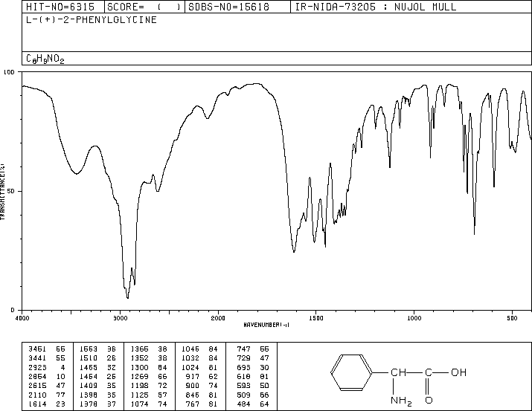The height and width of the screenshot is (411, 532).
Task: Click the IR-NIDA-73205 : NUJOL MULL label
Action: pos(376,7)
